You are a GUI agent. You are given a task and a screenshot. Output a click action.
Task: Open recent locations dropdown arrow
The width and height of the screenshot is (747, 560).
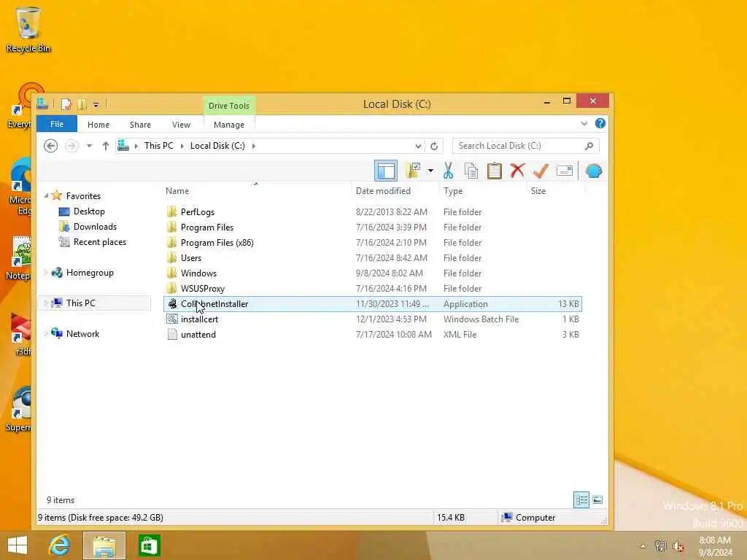[x=89, y=146]
